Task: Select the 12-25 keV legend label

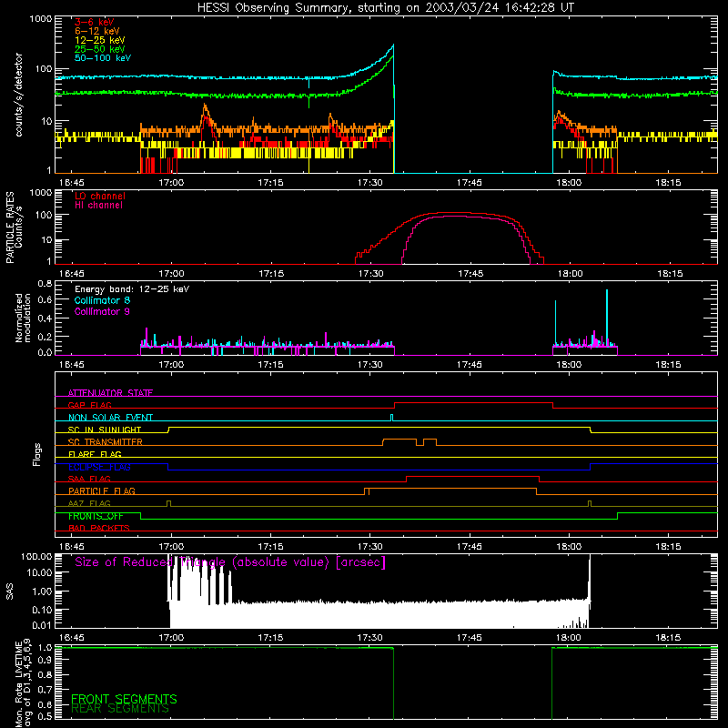Action: 100,40
